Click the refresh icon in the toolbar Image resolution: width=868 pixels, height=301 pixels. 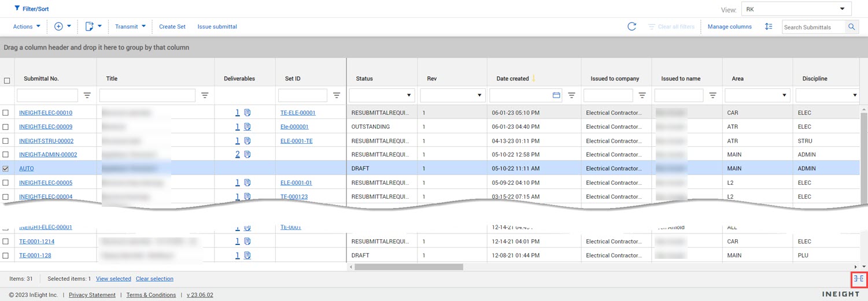click(631, 27)
